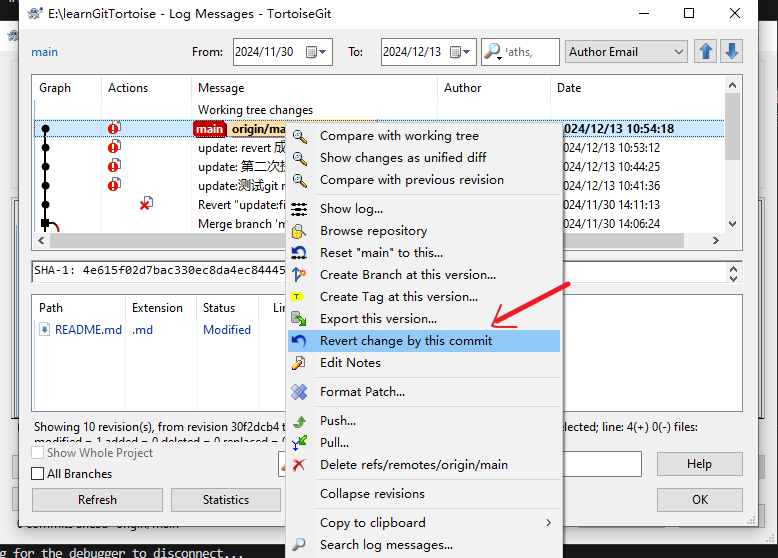Expand the Copy to clipboard submenu
Image resolution: width=778 pixels, height=558 pixels.
(547, 523)
